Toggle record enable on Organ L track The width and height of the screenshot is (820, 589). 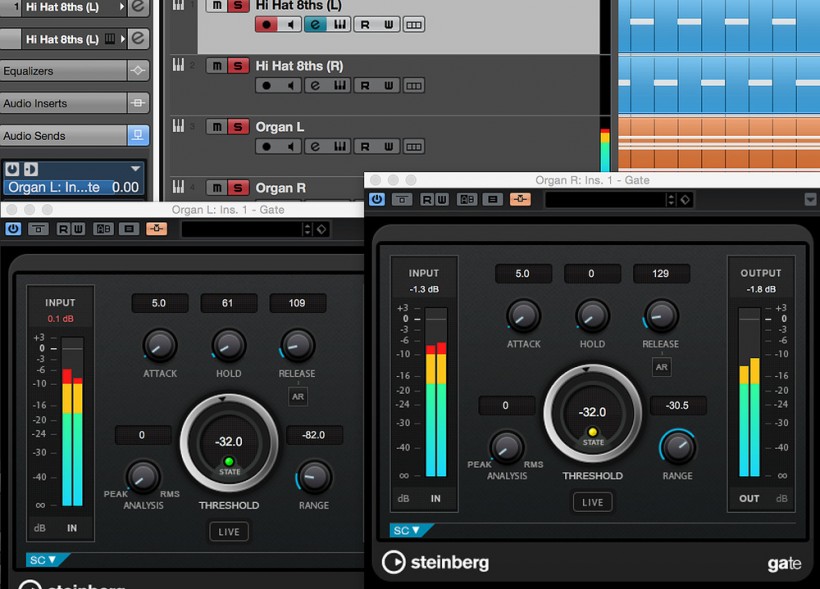click(266, 147)
